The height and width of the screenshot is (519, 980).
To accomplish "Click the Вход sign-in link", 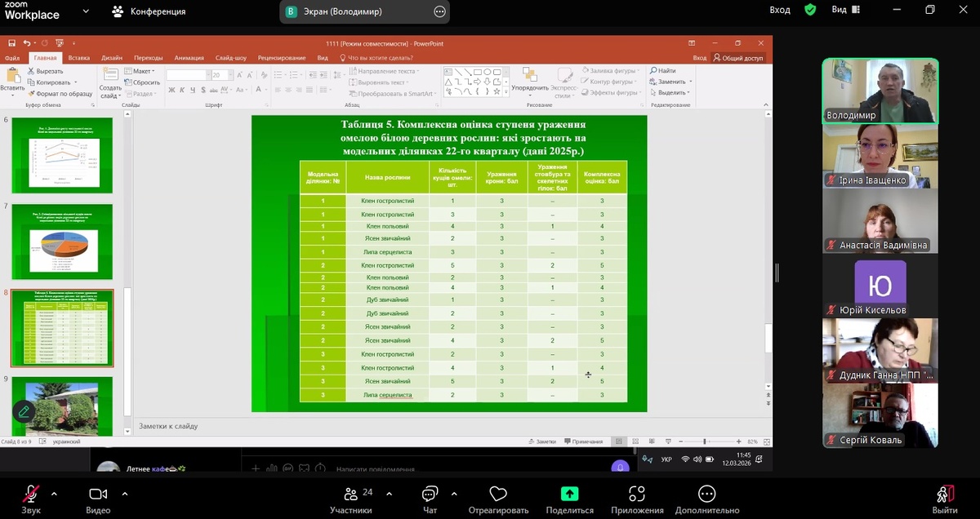I will [780, 10].
